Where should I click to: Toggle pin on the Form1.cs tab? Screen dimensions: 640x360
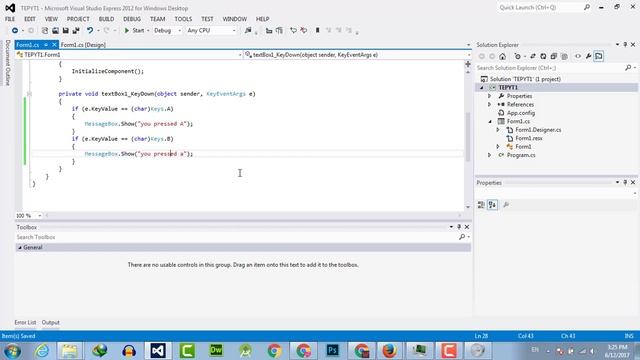[x=46, y=45]
